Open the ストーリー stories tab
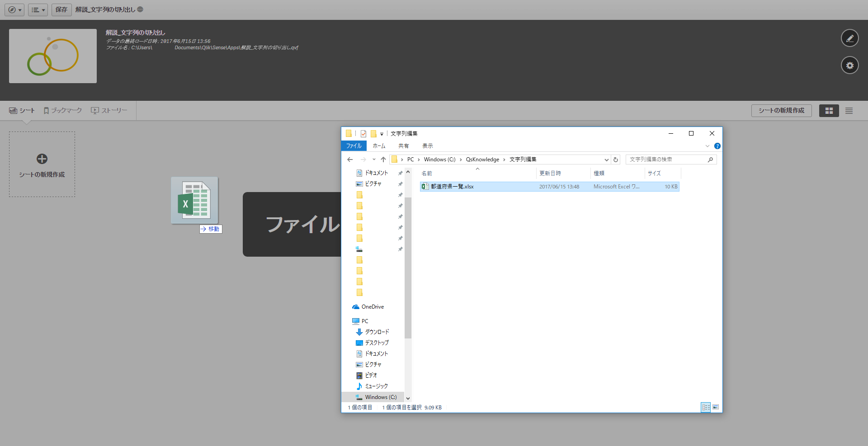 click(109, 111)
